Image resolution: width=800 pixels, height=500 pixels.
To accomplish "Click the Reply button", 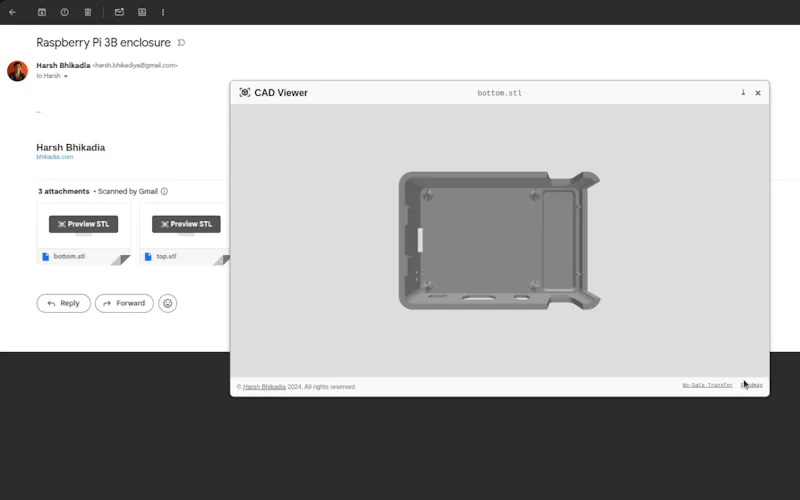I will point(63,303).
